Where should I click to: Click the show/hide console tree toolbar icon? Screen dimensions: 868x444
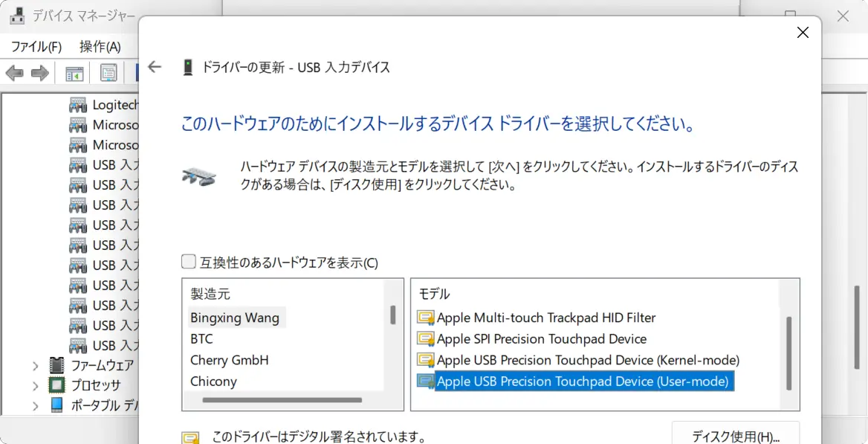click(x=74, y=73)
